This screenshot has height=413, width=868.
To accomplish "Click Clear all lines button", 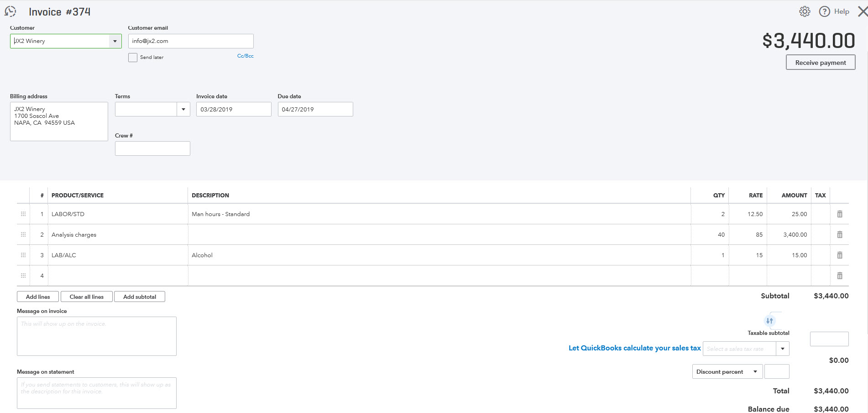I will tap(87, 297).
